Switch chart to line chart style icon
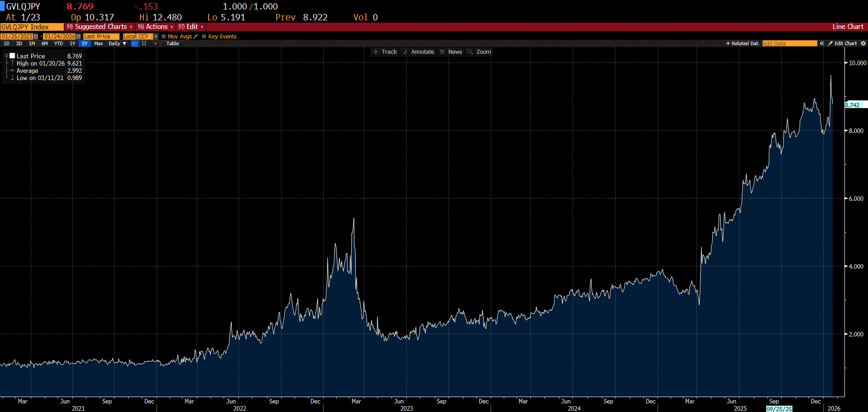This screenshot has height=412, width=868. (x=134, y=43)
